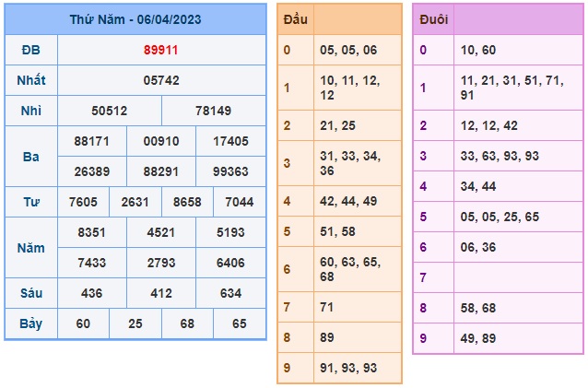Select the Ba prize number 00910
Viewport: 588px width, 388px height.
[161, 141]
